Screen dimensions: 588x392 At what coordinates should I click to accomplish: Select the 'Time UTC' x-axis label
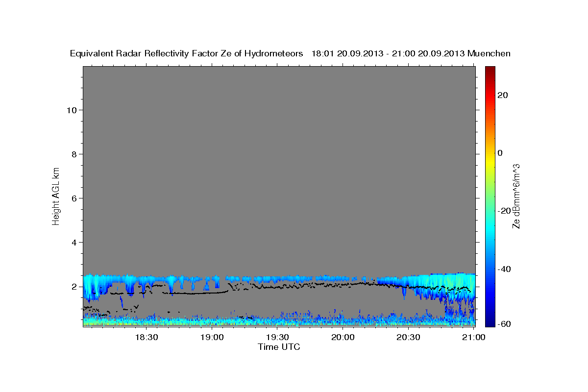click(x=279, y=347)
